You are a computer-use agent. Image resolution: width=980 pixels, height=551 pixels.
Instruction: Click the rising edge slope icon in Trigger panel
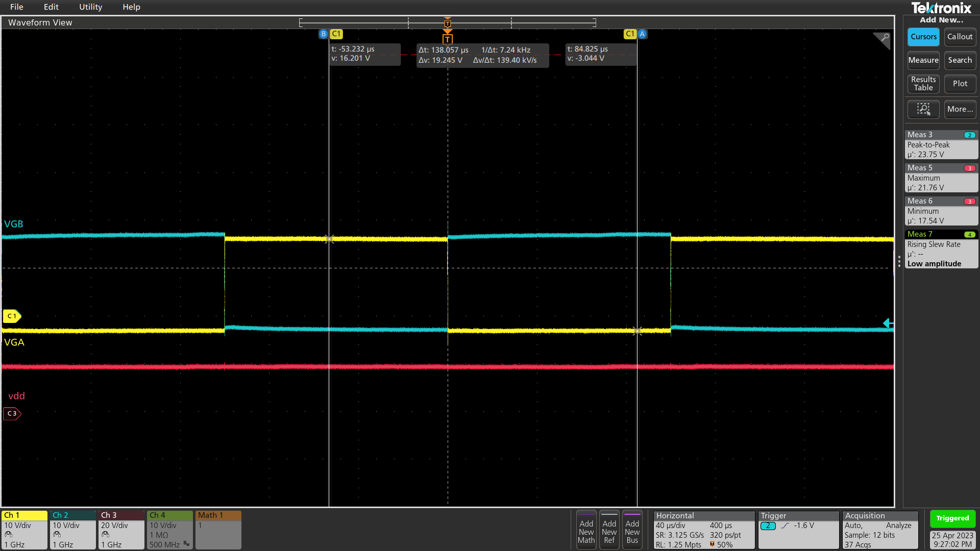[x=785, y=525]
